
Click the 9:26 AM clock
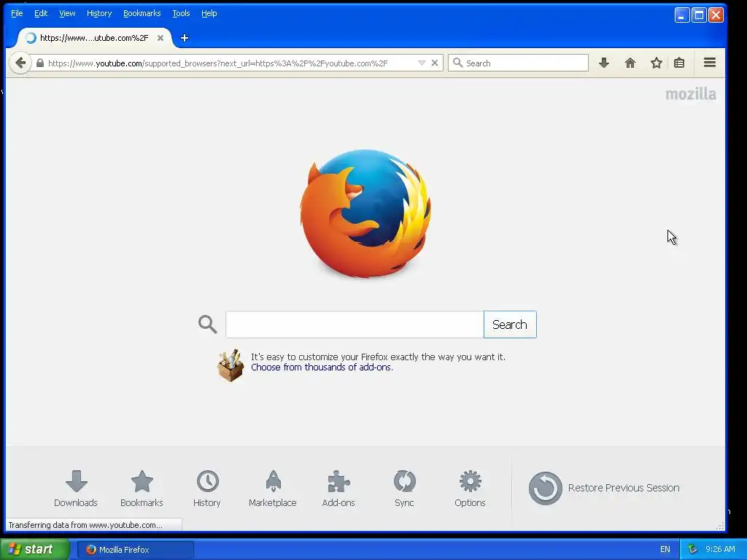pos(720,550)
